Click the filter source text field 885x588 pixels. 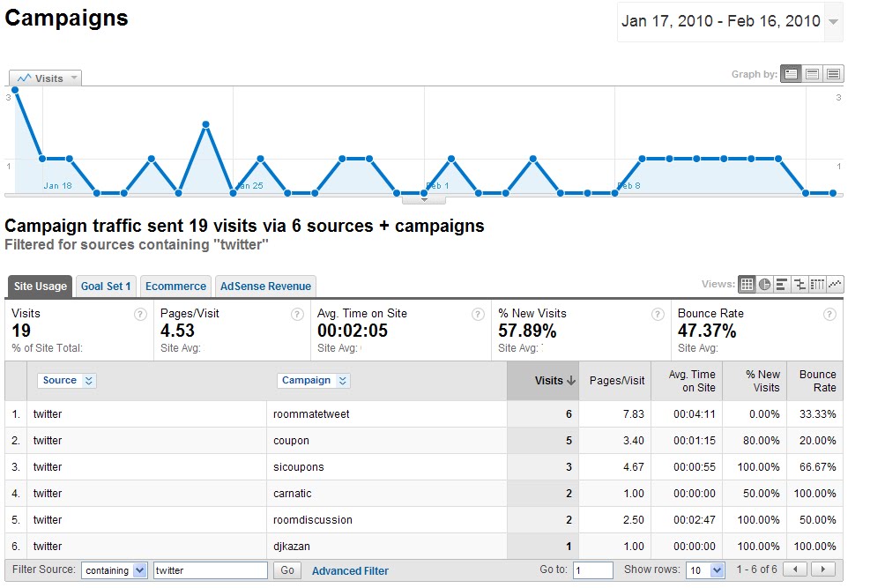[210, 570]
